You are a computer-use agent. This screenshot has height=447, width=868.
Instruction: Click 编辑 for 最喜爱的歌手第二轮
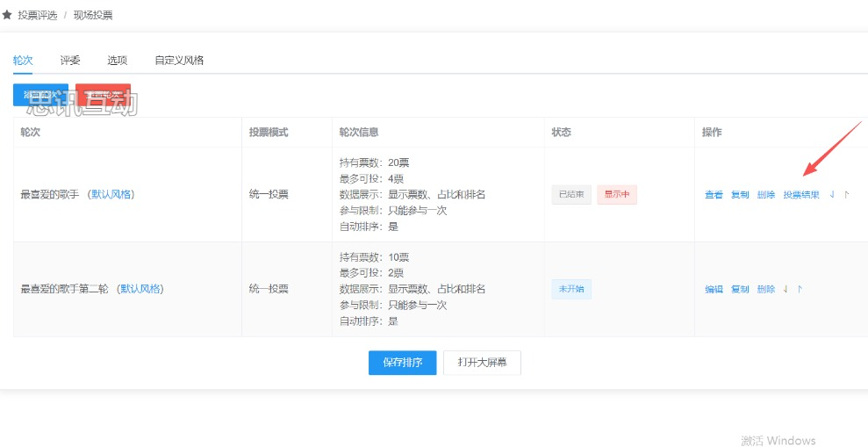pos(714,289)
